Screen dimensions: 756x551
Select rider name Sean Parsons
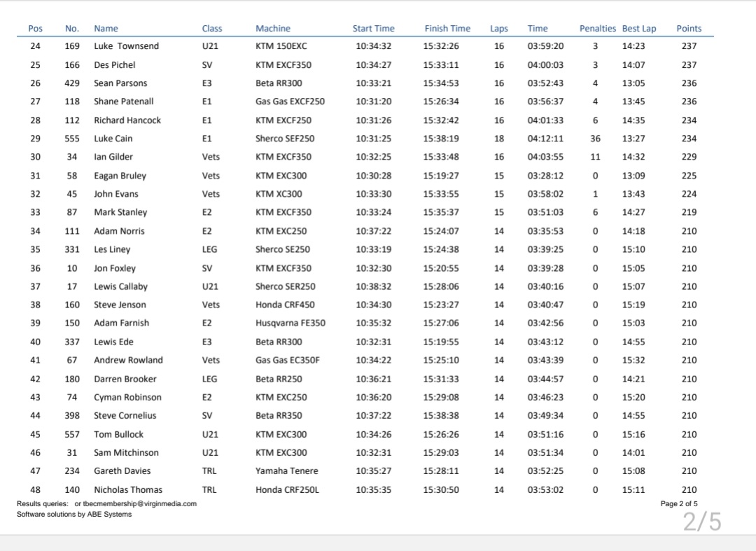point(120,83)
